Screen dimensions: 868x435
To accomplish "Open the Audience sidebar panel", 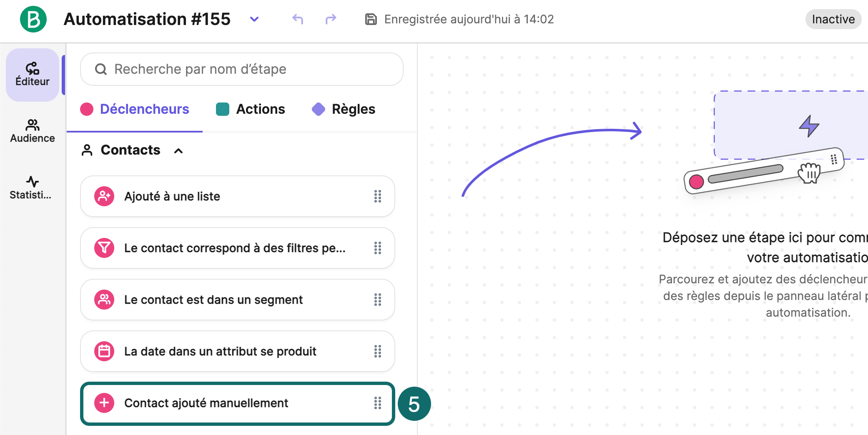I will [33, 131].
